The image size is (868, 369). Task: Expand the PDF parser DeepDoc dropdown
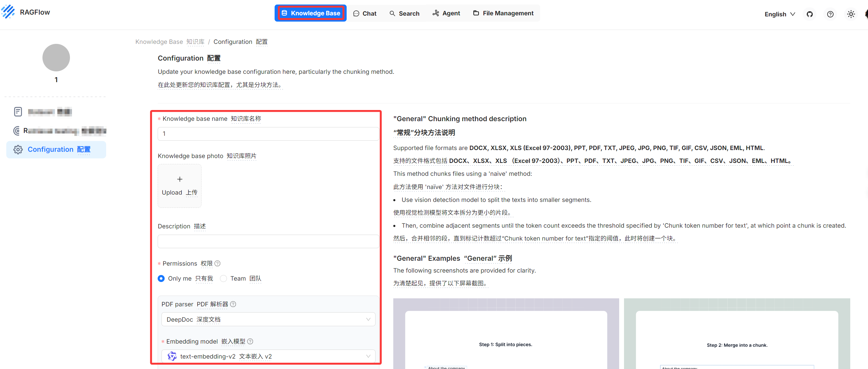point(268,320)
